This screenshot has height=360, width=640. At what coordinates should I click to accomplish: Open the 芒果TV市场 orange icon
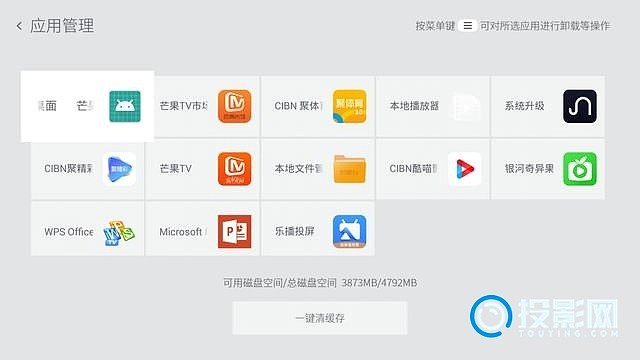tap(234, 107)
